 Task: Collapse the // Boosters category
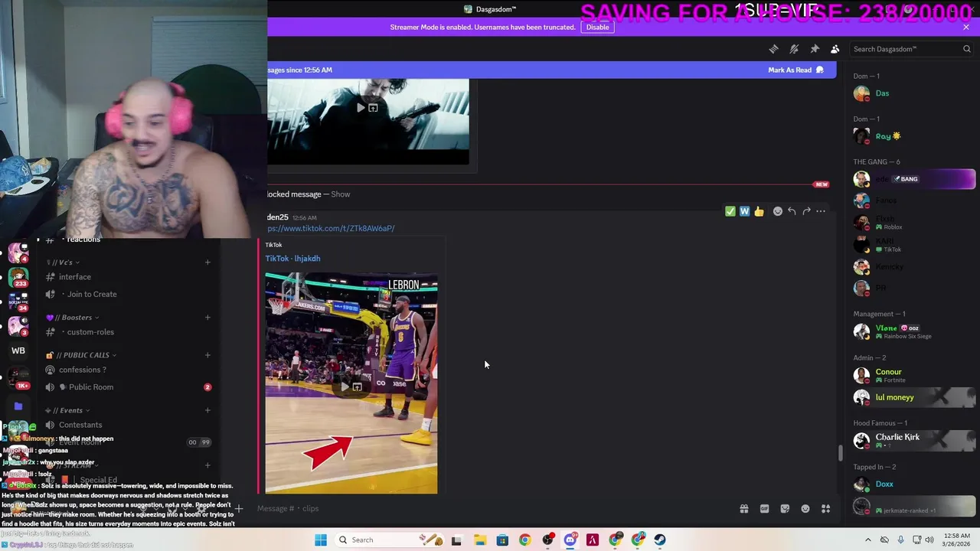pos(72,318)
